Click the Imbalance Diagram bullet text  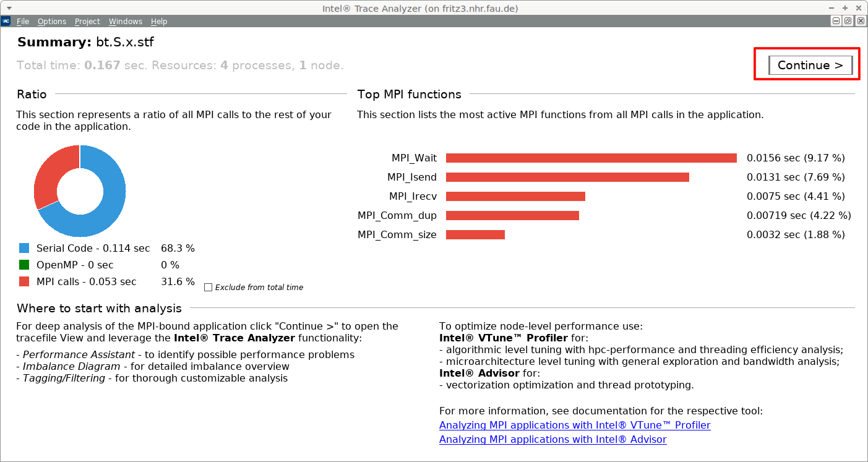pos(153,366)
